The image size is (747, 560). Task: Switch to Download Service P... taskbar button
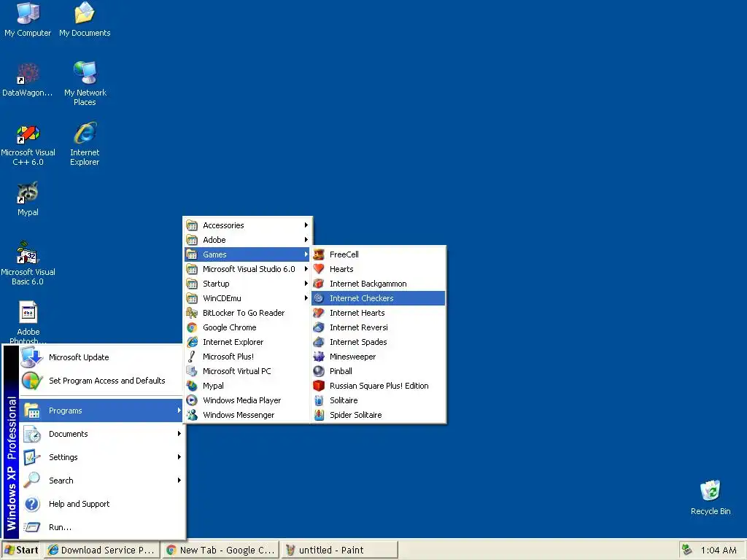point(101,550)
